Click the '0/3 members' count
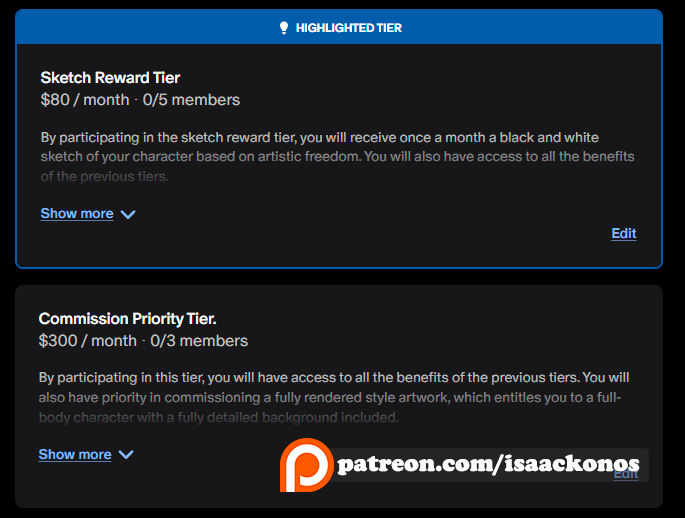 coord(199,341)
